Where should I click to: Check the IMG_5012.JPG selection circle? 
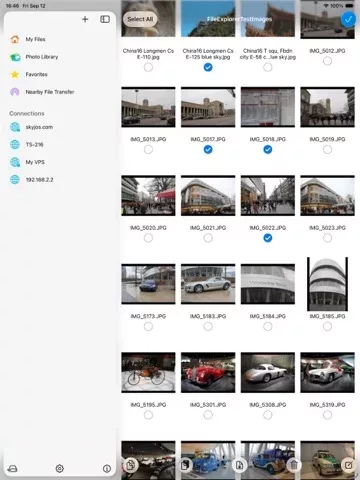pos(327,61)
